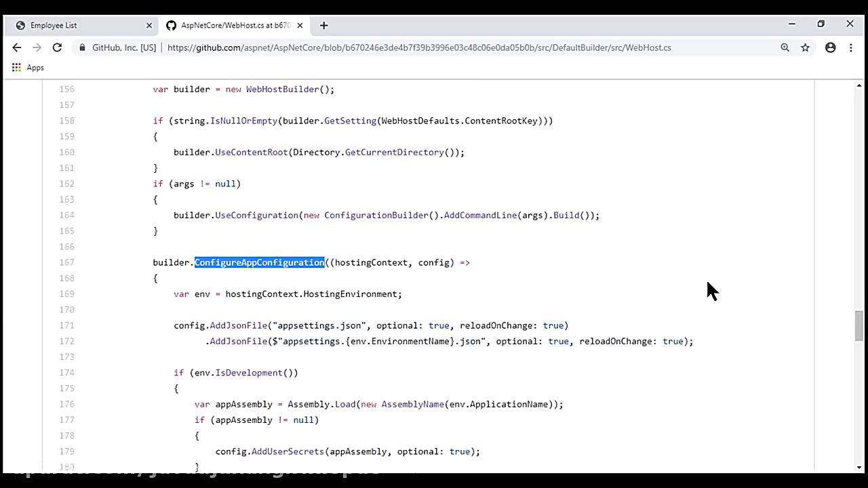Click line number 167 in the code
The width and height of the screenshot is (868, 488).
[66, 262]
